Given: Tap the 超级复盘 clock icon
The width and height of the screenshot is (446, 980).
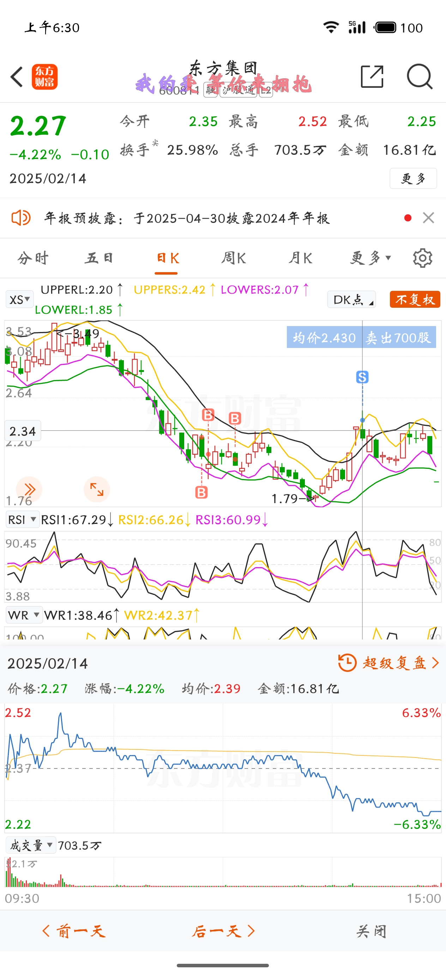Looking at the screenshot, I should [x=347, y=663].
